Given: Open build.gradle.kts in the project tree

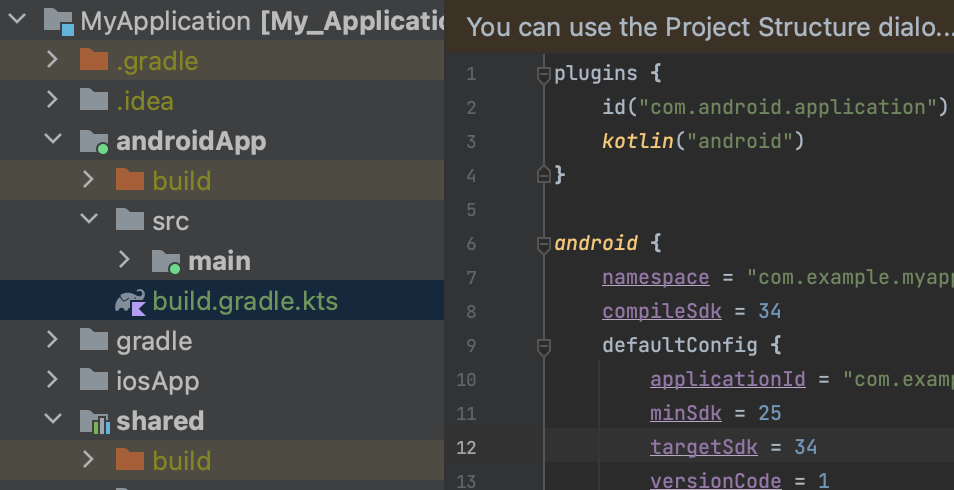Looking at the screenshot, I should (x=222, y=300).
